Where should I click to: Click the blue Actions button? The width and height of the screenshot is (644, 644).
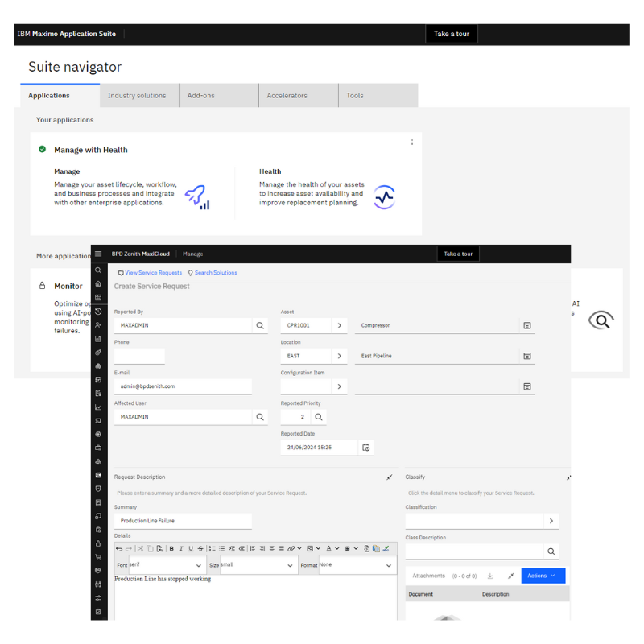click(x=543, y=576)
